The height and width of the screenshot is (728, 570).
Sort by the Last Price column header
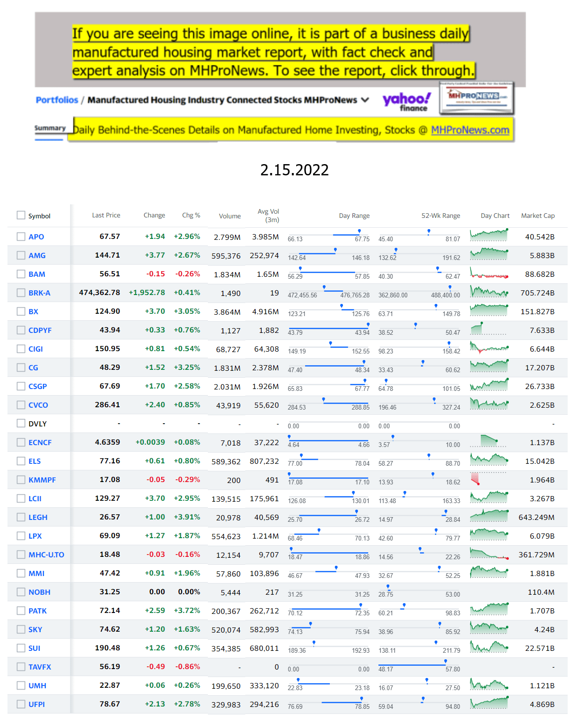click(106, 215)
